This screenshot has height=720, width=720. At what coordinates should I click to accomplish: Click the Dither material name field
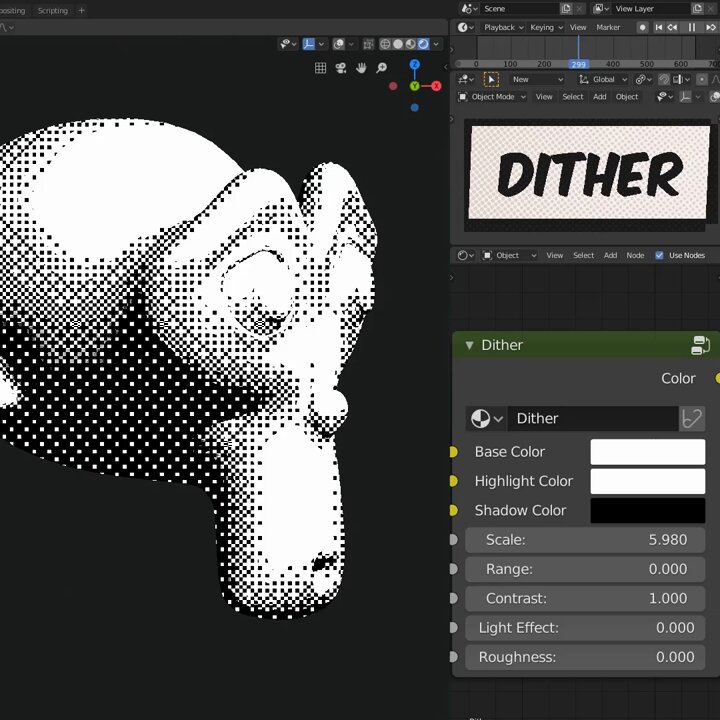point(593,418)
